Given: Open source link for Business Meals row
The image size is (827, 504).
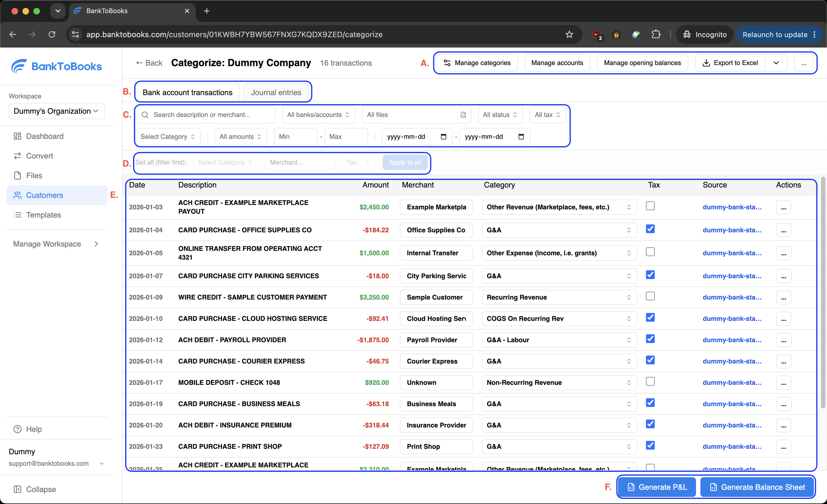Looking at the screenshot, I should click(732, 404).
